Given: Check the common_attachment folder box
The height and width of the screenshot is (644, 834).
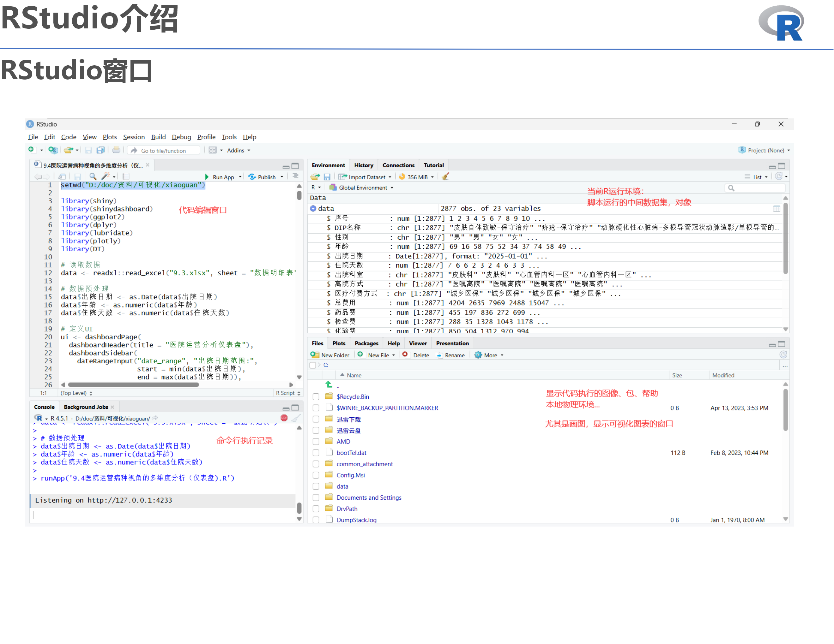Looking at the screenshot, I should tap(316, 464).
